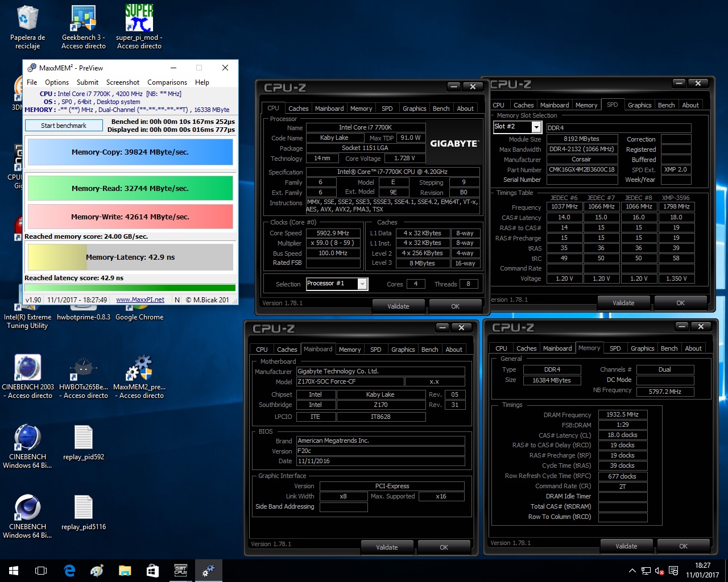Screen dimensions: 728x582
Task: Click the green latency score bar
Action: 130,288
